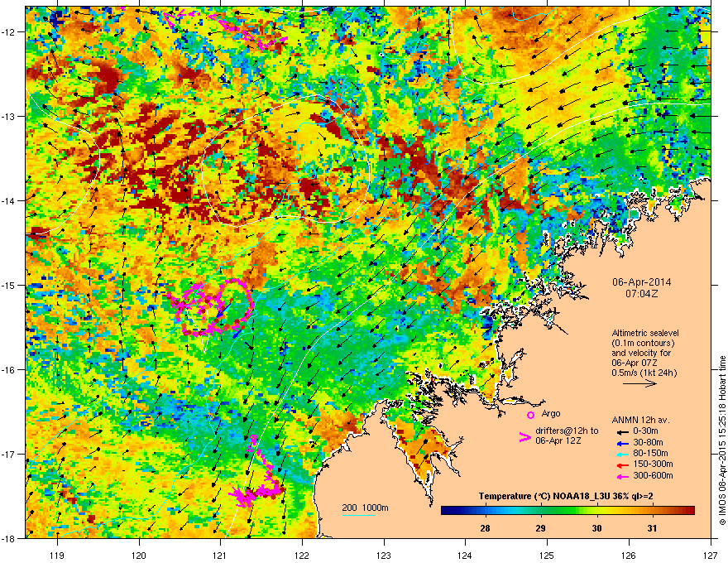Click the longitude axis label 127
728x563 pixels.
(x=711, y=555)
